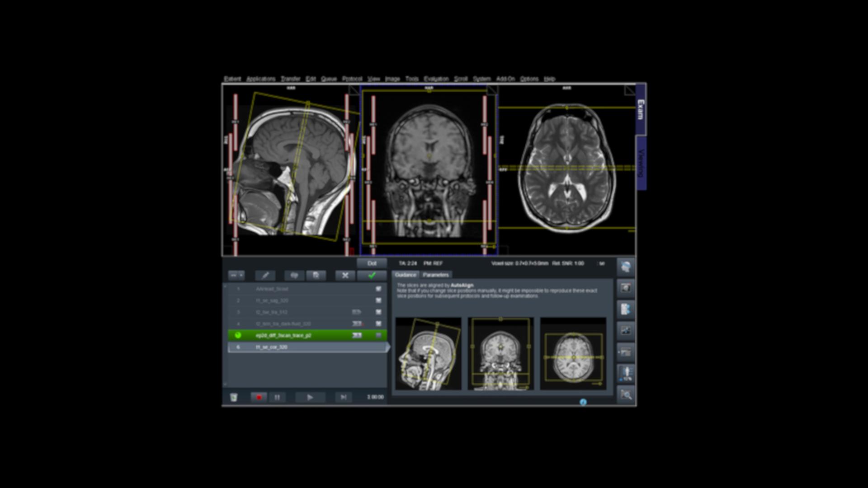
Task: Click the copy protocol icon in the toolbar
Action: [x=316, y=276]
